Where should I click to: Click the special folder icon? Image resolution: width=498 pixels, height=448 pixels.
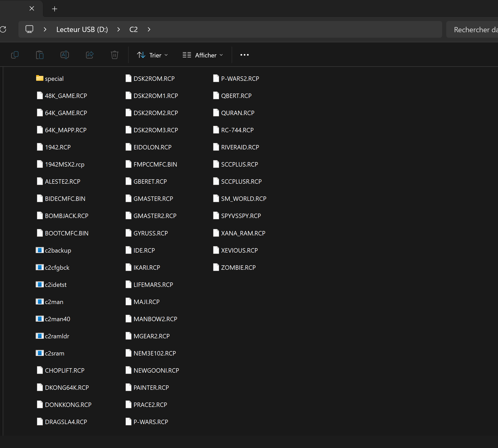(40, 78)
